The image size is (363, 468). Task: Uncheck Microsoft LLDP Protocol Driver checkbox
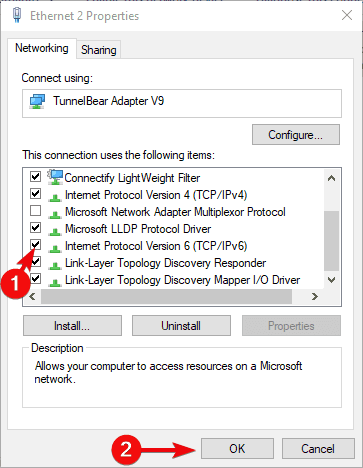(35, 228)
